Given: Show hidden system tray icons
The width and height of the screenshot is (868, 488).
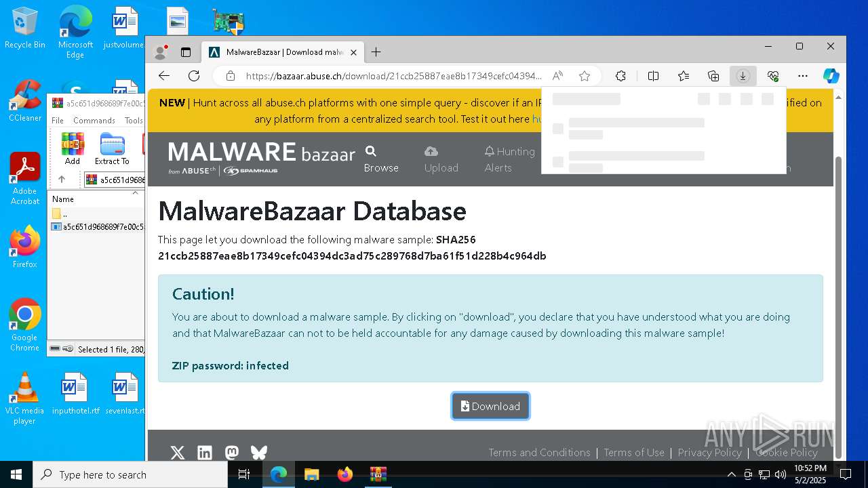Looking at the screenshot, I should coord(731,474).
